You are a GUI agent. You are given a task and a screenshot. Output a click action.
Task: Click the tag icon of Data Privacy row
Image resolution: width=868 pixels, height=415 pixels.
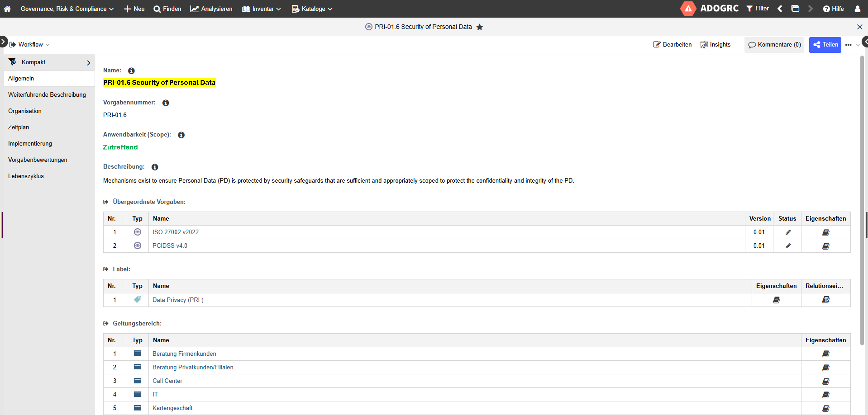(138, 299)
